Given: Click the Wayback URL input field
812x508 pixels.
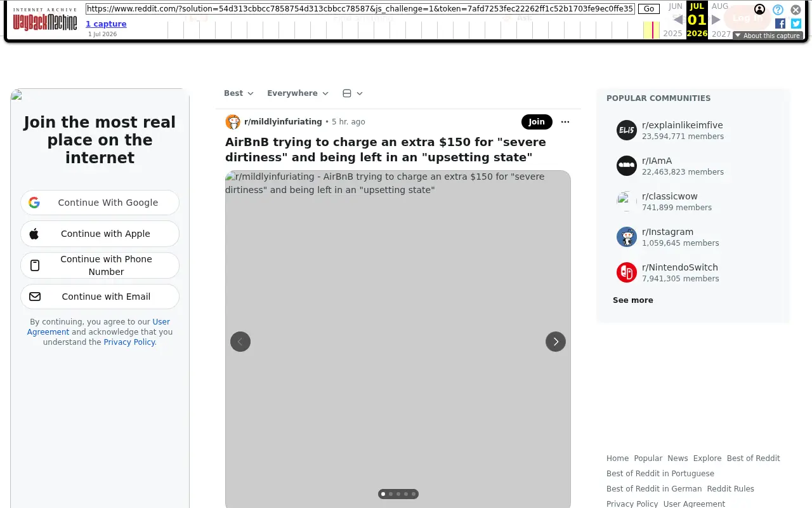Looking at the screenshot, I should pos(360,9).
